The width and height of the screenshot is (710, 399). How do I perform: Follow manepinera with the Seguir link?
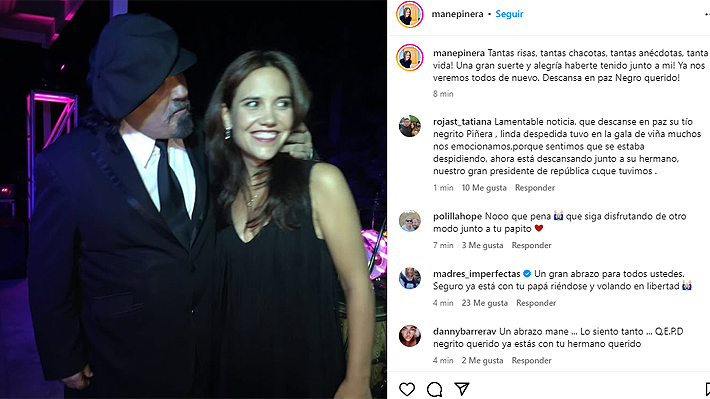tap(509, 14)
